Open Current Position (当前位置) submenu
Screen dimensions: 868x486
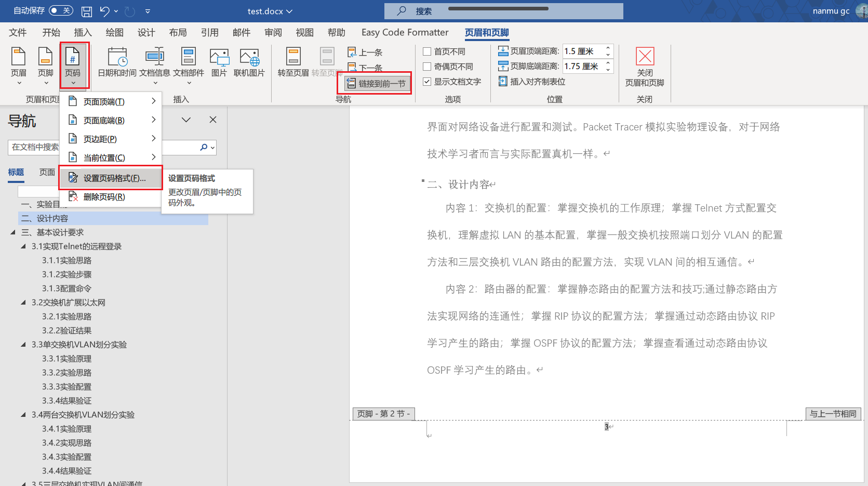(x=111, y=157)
